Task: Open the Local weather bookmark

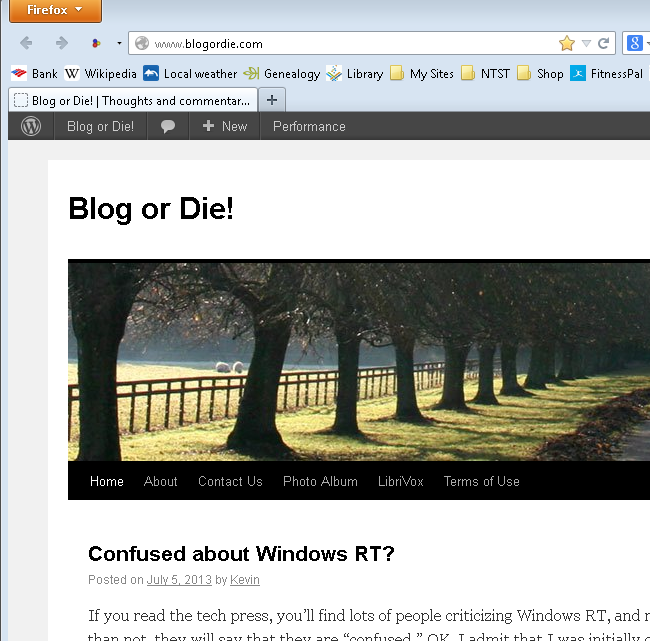Action: (x=190, y=74)
